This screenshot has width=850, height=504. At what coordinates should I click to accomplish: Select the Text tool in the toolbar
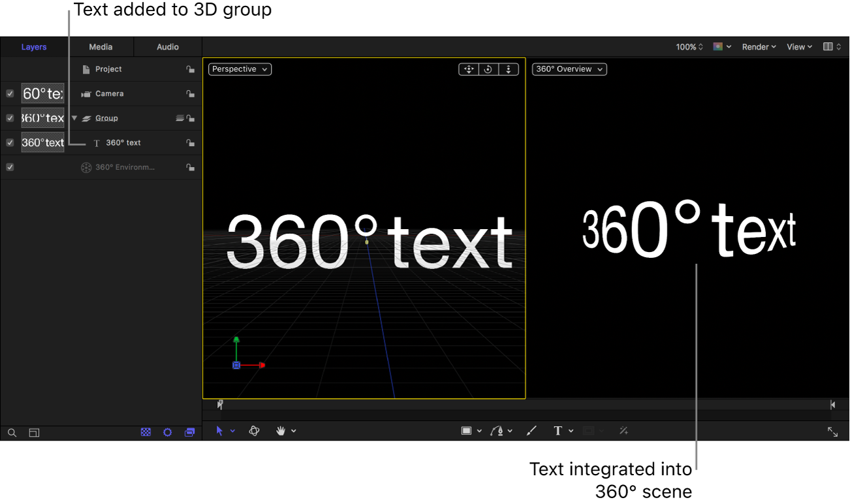click(558, 431)
